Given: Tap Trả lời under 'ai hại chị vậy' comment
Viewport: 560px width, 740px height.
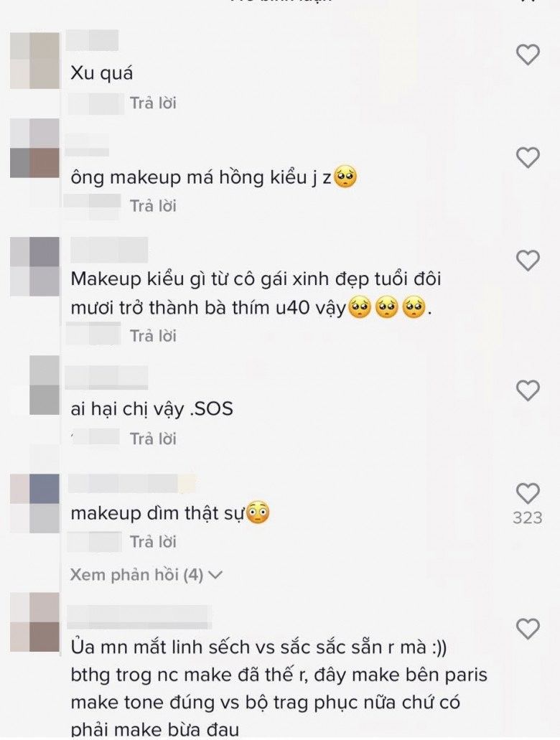Looking at the screenshot, I should click(x=153, y=439).
